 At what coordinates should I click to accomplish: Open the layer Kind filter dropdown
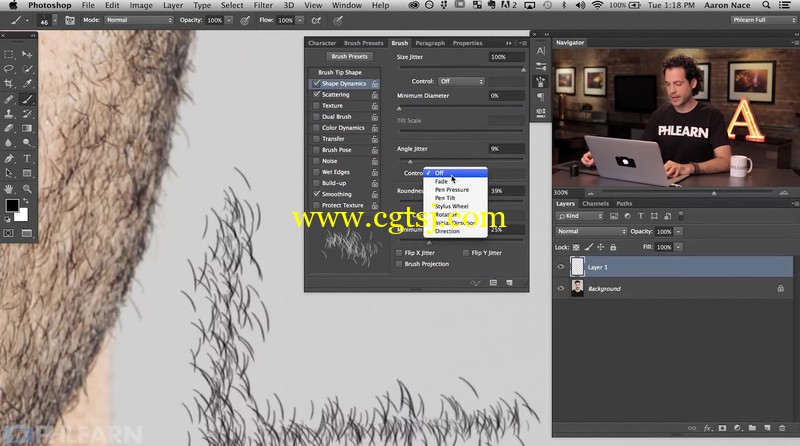(x=579, y=216)
